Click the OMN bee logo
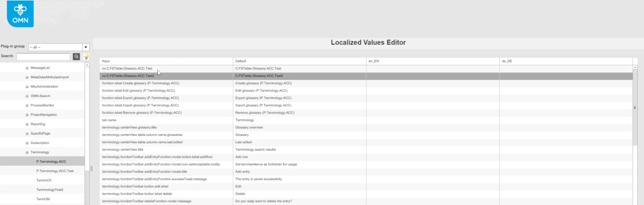 20,13
